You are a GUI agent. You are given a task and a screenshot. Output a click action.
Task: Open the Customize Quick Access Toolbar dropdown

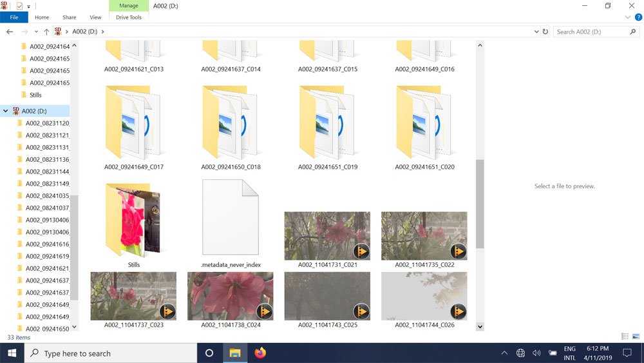[x=29, y=6]
